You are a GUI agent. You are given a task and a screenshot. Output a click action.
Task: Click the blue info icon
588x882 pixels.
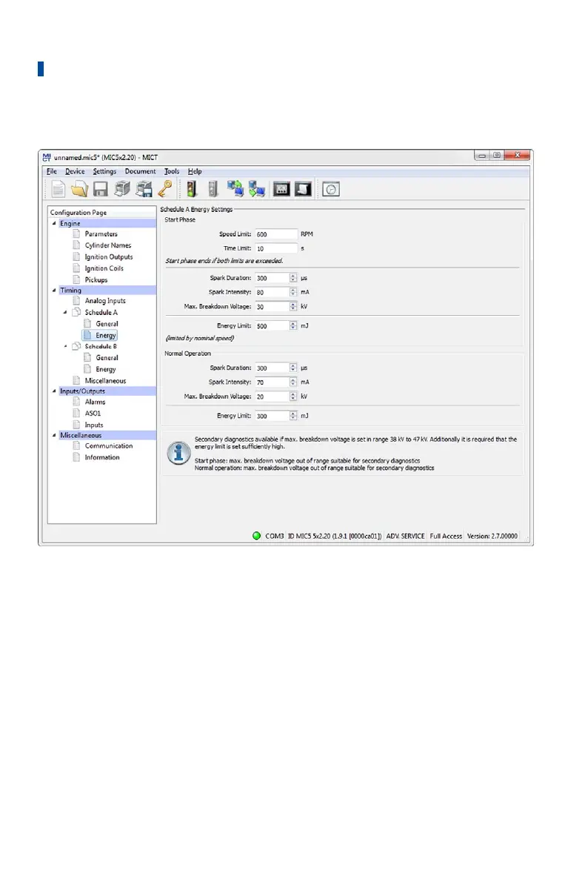click(x=178, y=453)
